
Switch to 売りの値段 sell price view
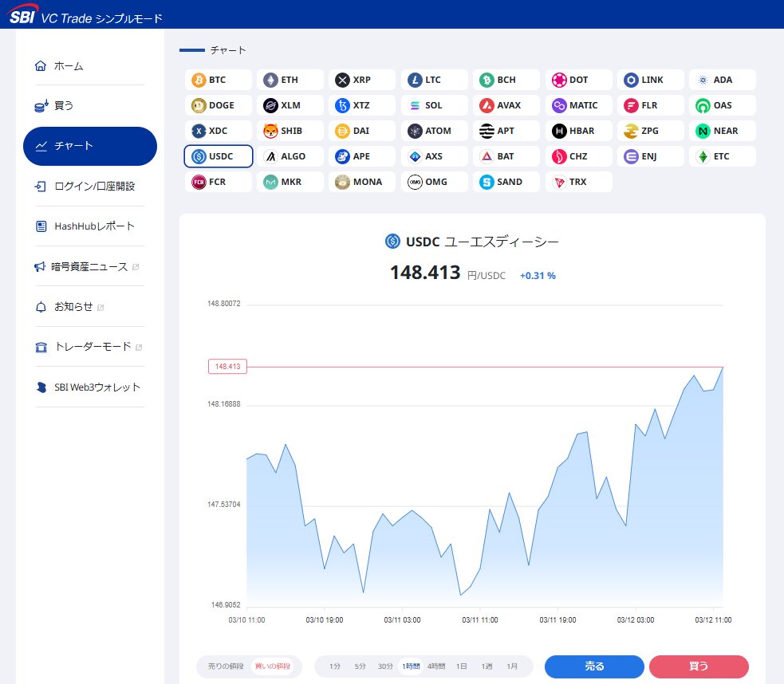pos(226,666)
